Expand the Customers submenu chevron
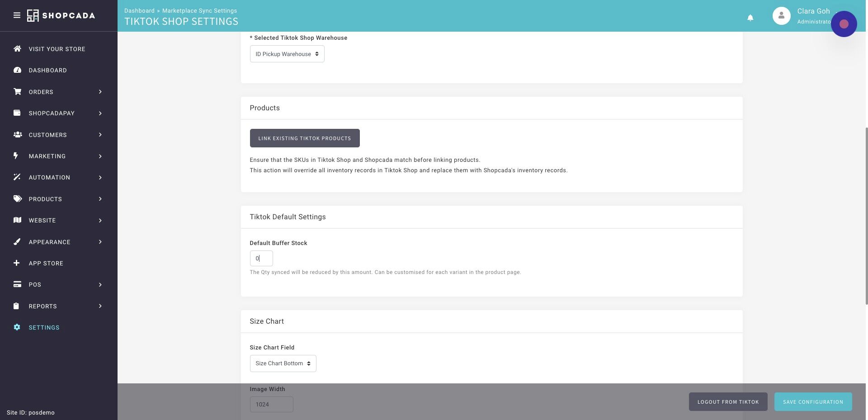Image resolution: width=868 pixels, height=420 pixels. click(x=100, y=135)
